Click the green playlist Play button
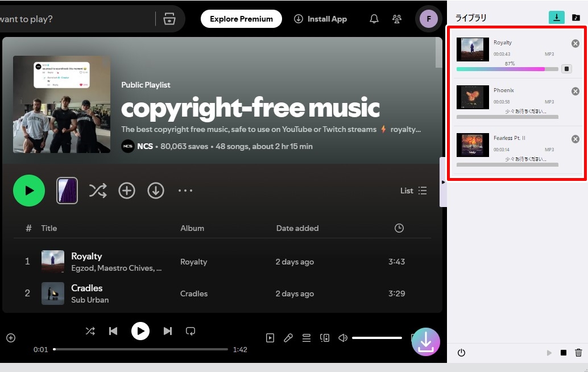The image size is (588, 372). tap(29, 191)
